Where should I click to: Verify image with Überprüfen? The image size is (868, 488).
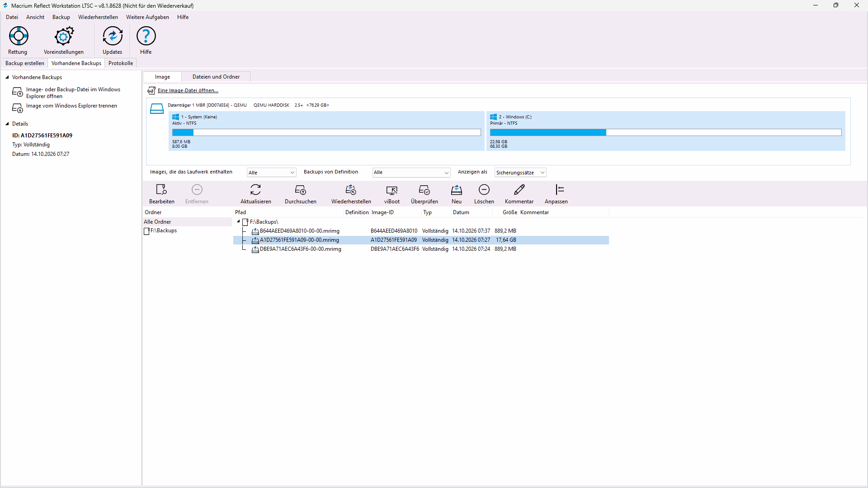[x=424, y=189]
